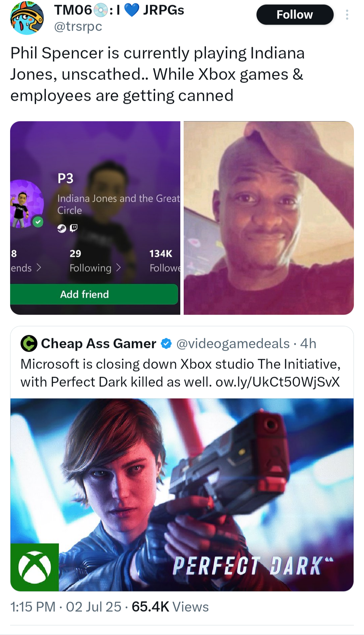Expand the friends list chevron
This screenshot has width=364, height=635.
point(39,267)
